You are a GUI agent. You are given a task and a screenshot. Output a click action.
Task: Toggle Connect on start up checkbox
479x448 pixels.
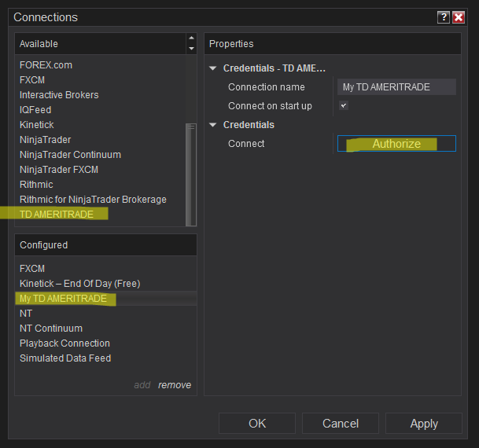click(344, 105)
